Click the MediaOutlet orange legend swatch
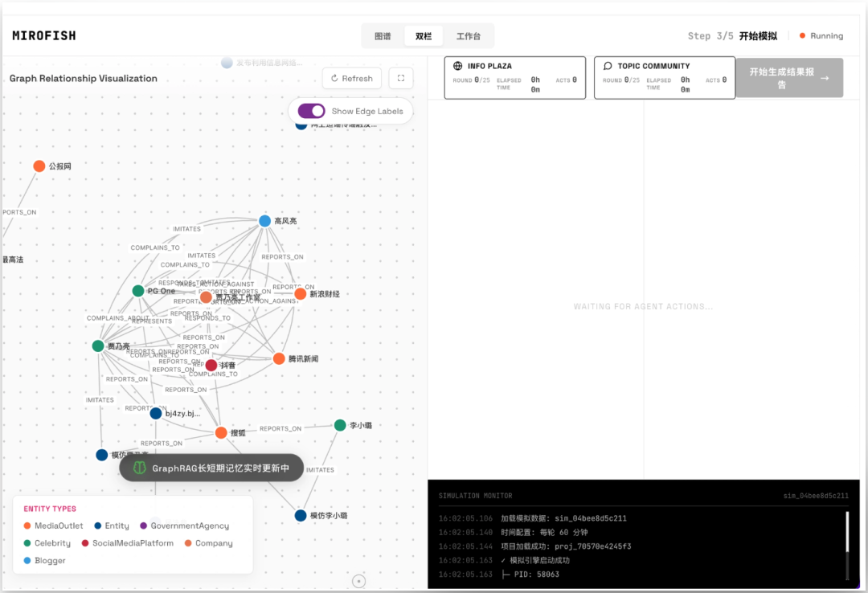This screenshot has width=868, height=593. [x=28, y=526]
